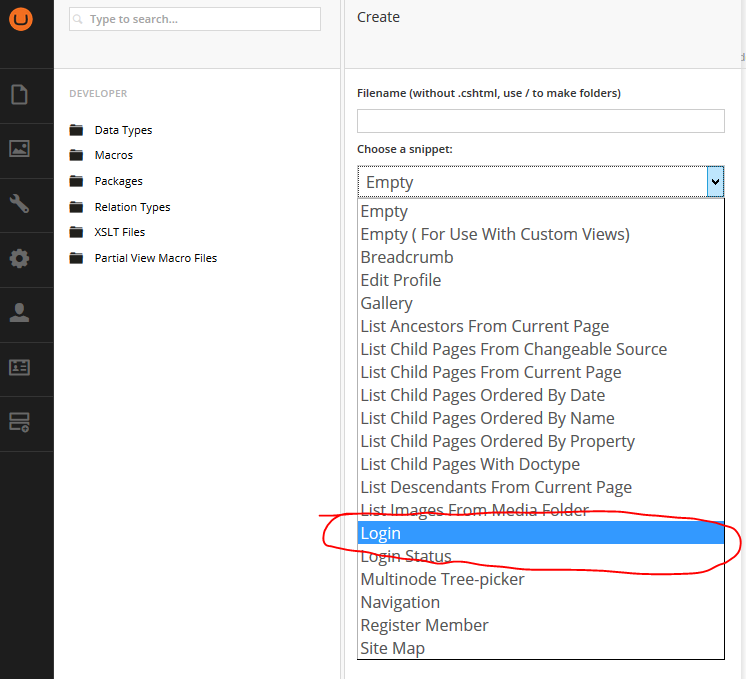Select List Child Pages Ordered By Date

pyautogui.click(x=541, y=395)
